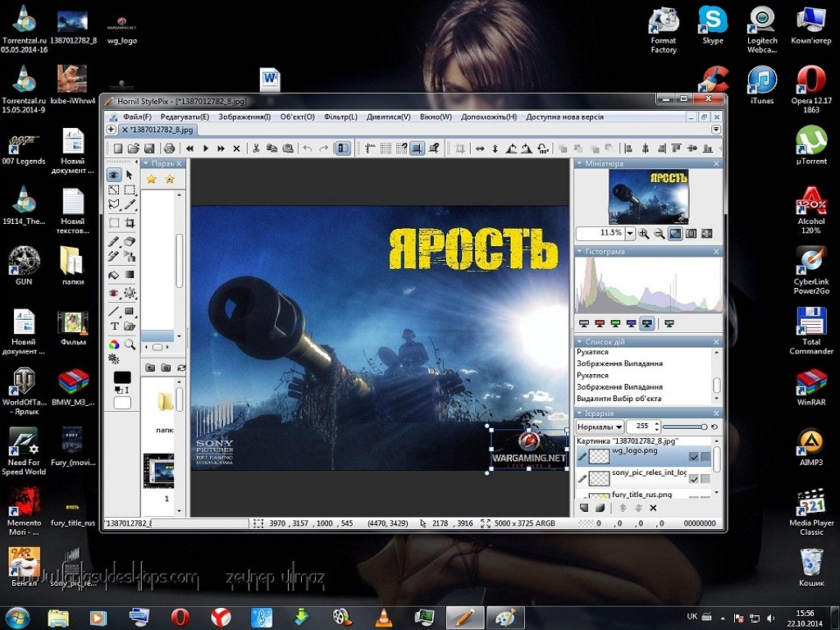Open the Дивитися(V) menu
The width and height of the screenshot is (840, 630).
(388, 116)
